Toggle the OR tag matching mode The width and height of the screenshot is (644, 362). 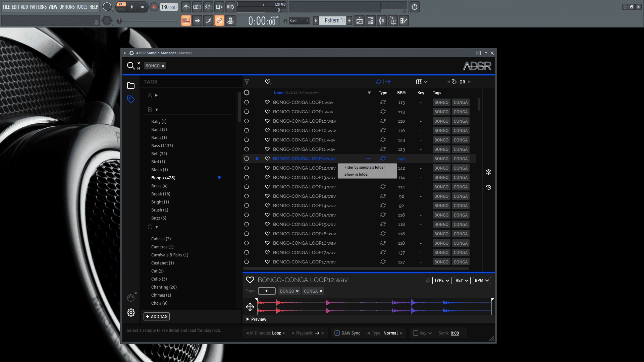(462, 82)
